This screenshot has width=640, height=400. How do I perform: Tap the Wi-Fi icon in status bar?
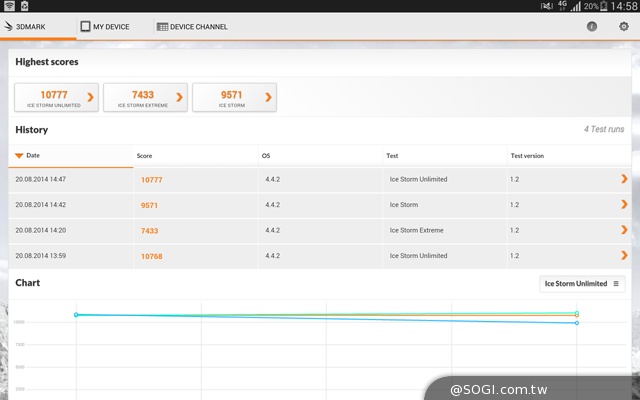tap(8, 6)
